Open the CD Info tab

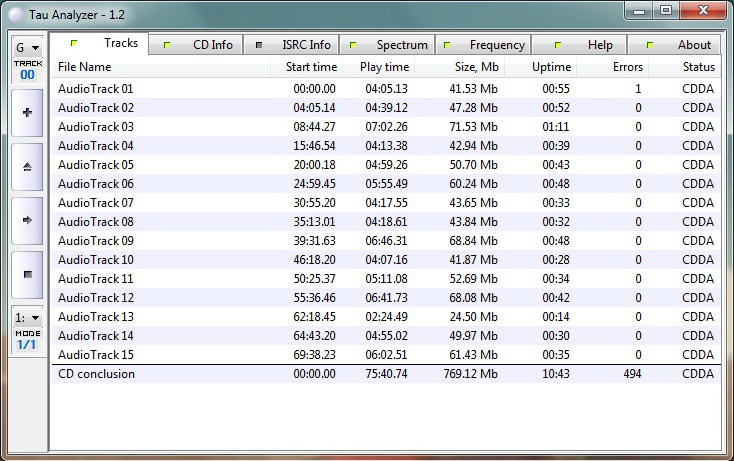[x=196, y=45]
